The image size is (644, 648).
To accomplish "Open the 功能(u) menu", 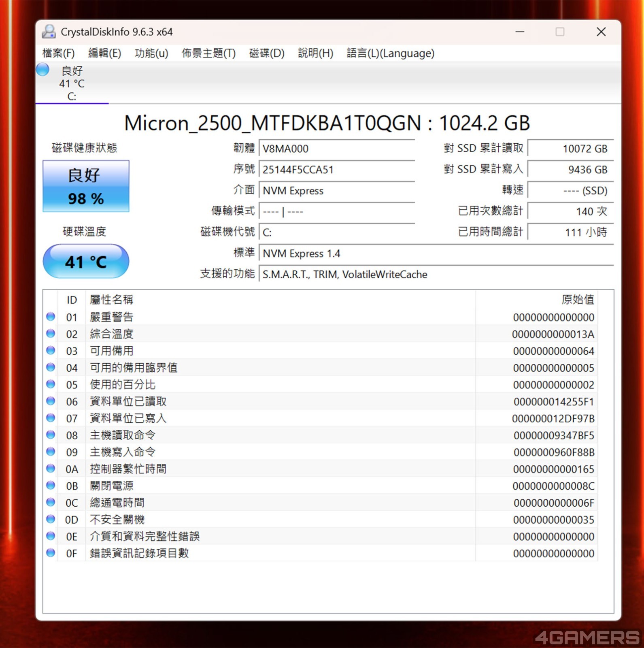I will pyautogui.click(x=151, y=53).
